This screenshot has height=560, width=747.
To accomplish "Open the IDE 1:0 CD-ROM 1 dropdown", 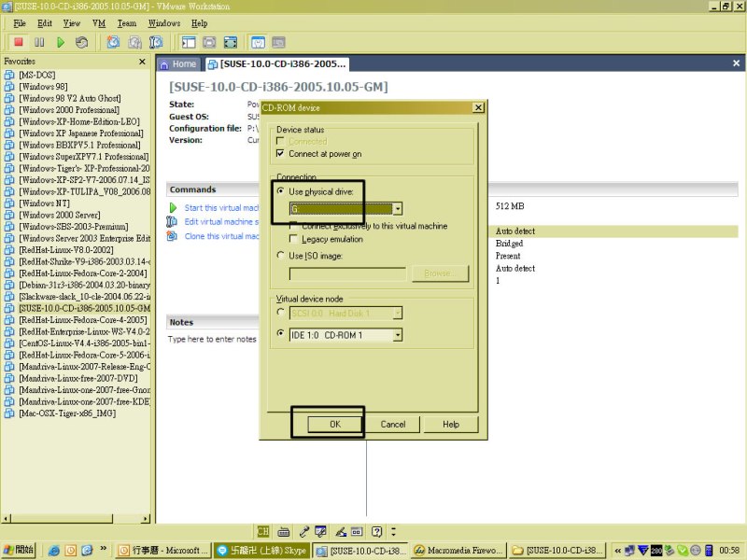I will [x=398, y=335].
